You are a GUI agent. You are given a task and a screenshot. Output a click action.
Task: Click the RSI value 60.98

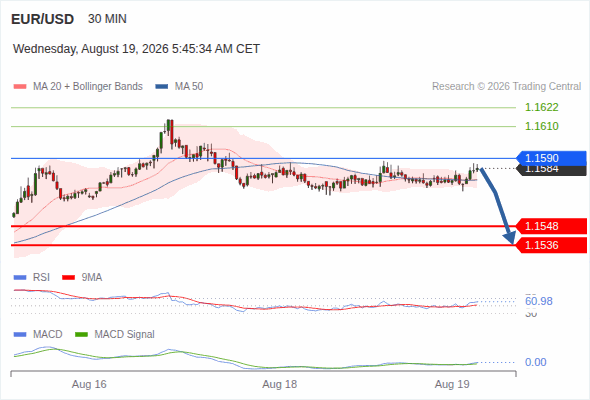tap(539, 301)
